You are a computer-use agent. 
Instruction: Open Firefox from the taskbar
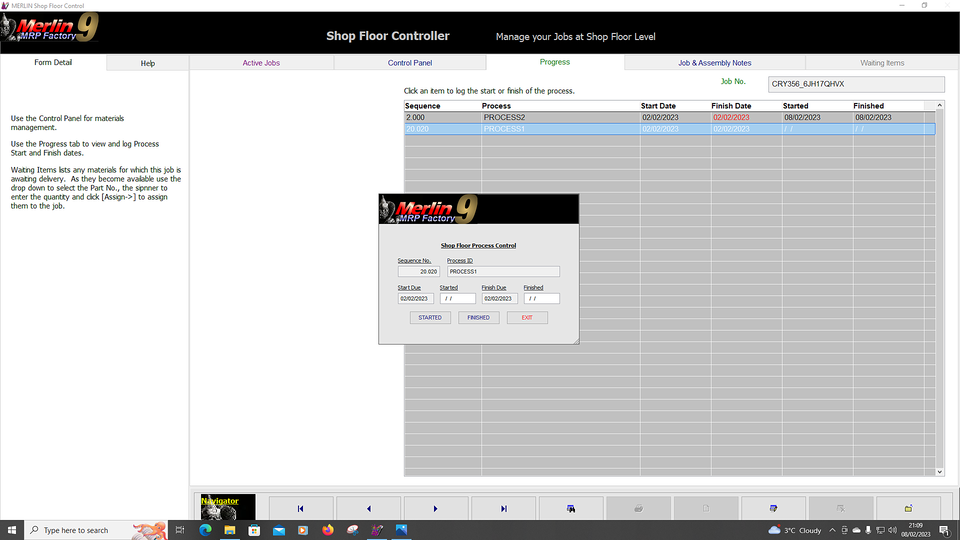327,530
